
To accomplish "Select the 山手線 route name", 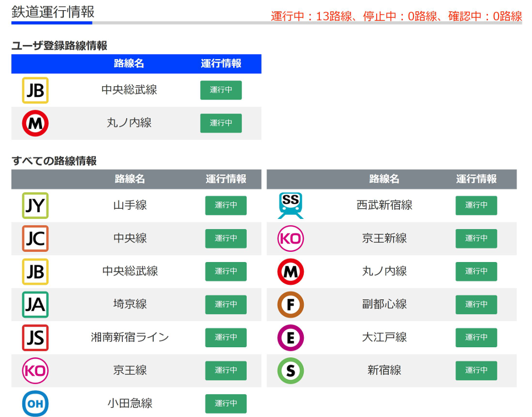I will click(130, 205).
